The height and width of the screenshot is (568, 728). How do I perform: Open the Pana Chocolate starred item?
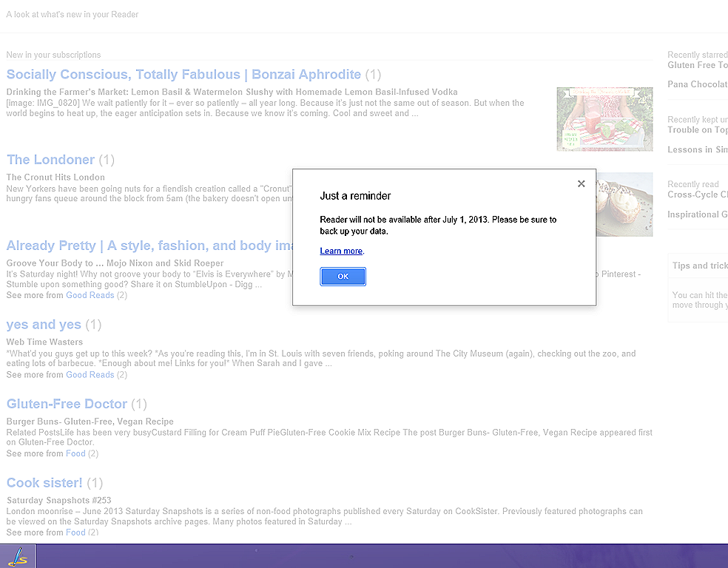(698, 84)
